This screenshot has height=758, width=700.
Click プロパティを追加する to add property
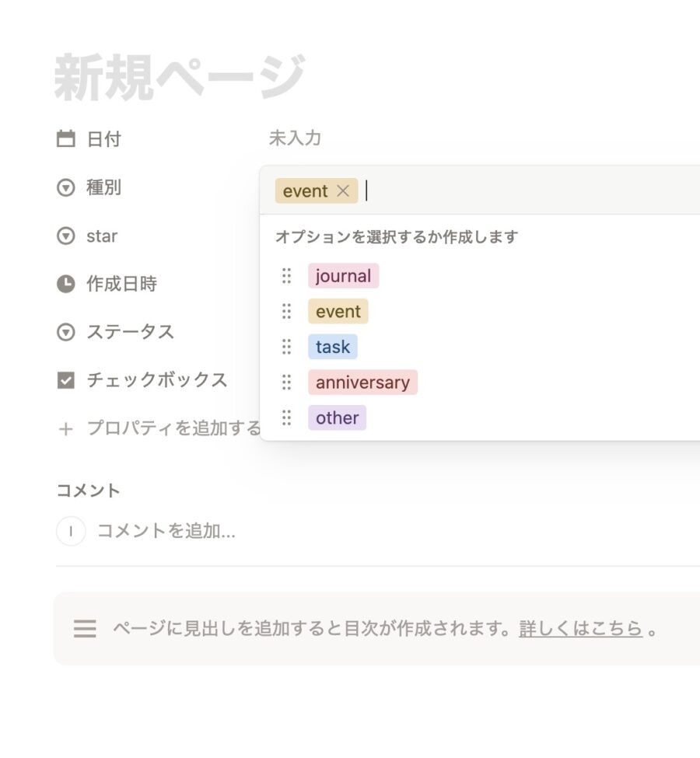click(x=173, y=428)
